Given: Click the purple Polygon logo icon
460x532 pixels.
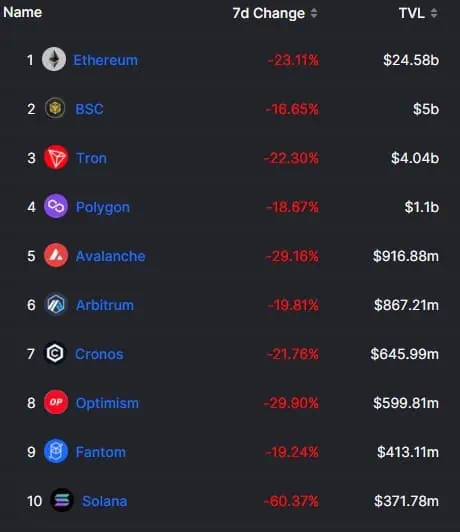Looking at the screenshot, I should pos(56,206).
